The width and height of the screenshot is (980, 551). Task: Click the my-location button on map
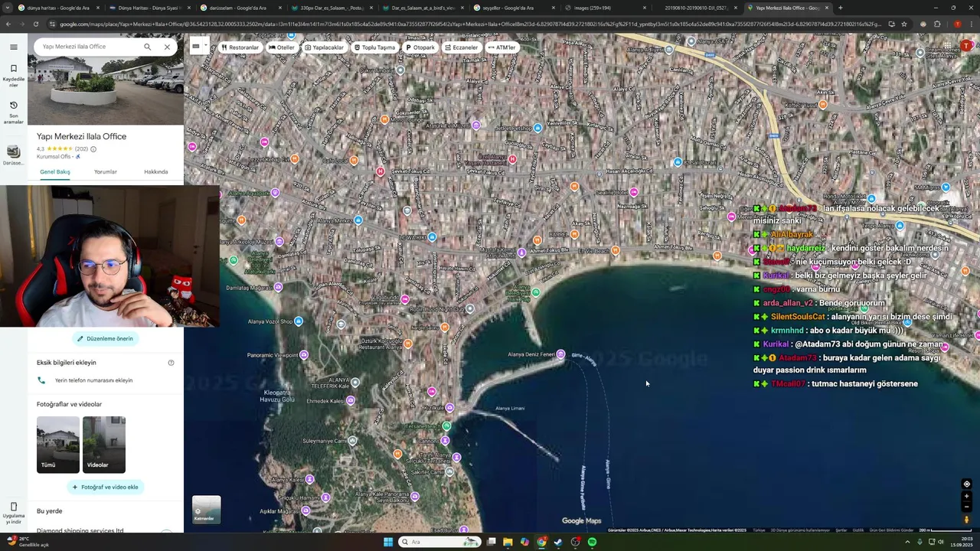pyautogui.click(x=966, y=484)
